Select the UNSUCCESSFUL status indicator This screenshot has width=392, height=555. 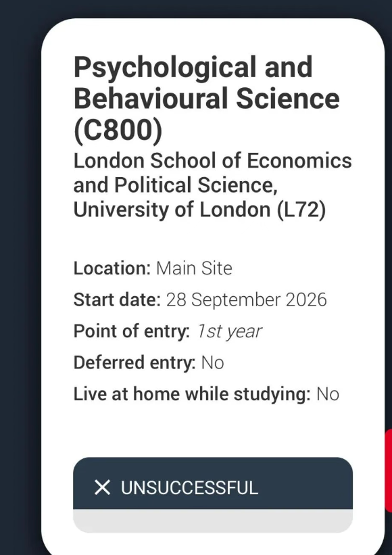[x=189, y=487]
